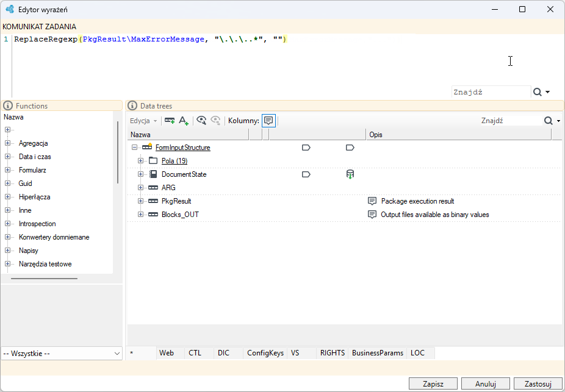Click the Functions list horizontal scrollbar thumb
The width and height of the screenshot is (565, 392).
click(44, 278)
